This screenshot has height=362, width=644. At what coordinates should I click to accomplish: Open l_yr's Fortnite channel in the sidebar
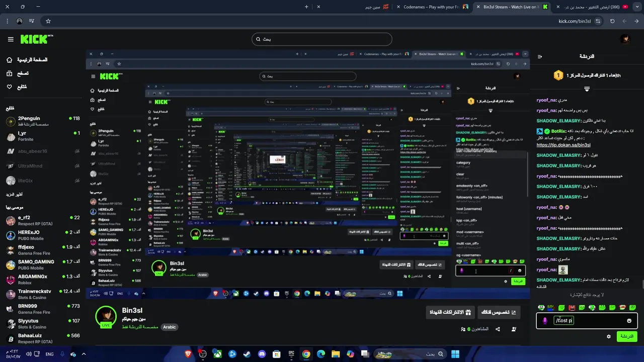[42, 136]
